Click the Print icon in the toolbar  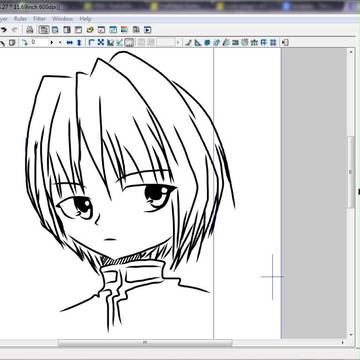tap(30, 30)
